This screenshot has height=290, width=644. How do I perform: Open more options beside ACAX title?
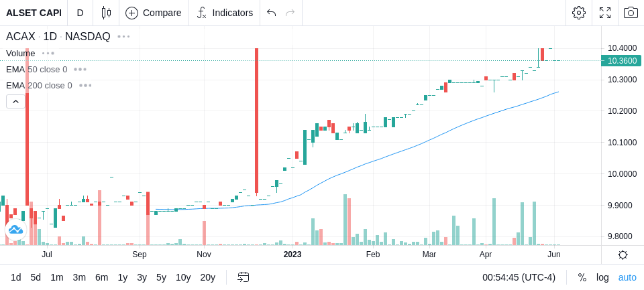click(123, 37)
